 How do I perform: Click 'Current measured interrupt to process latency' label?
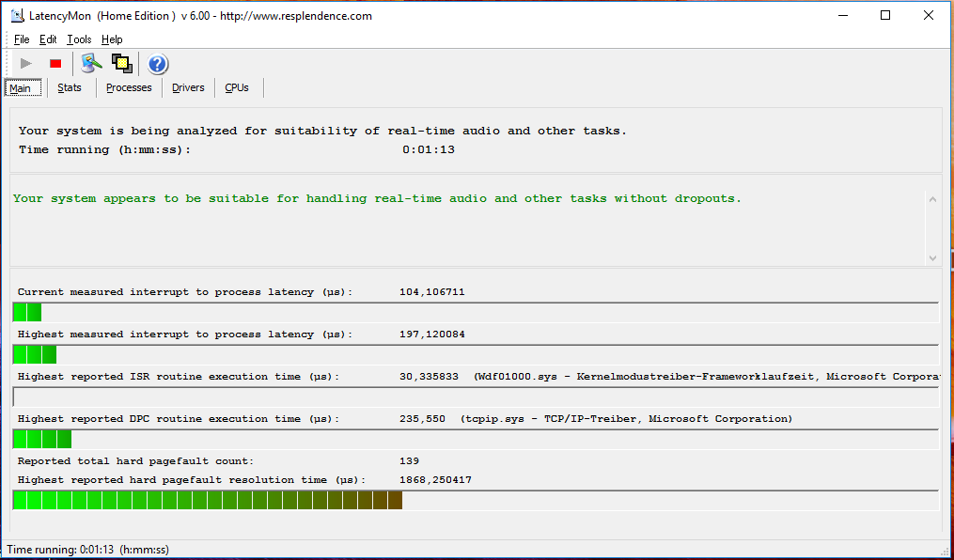(x=185, y=292)
